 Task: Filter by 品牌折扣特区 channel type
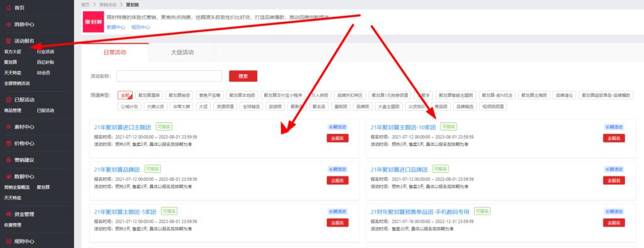point(350,95)
